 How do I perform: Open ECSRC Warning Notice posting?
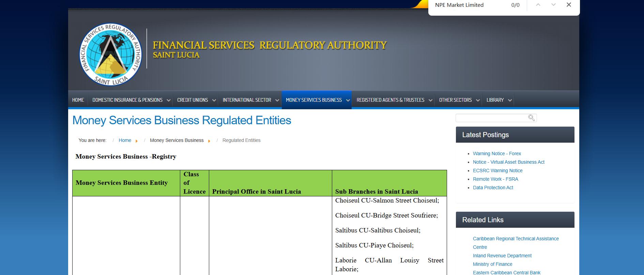[x=497, y=171]
